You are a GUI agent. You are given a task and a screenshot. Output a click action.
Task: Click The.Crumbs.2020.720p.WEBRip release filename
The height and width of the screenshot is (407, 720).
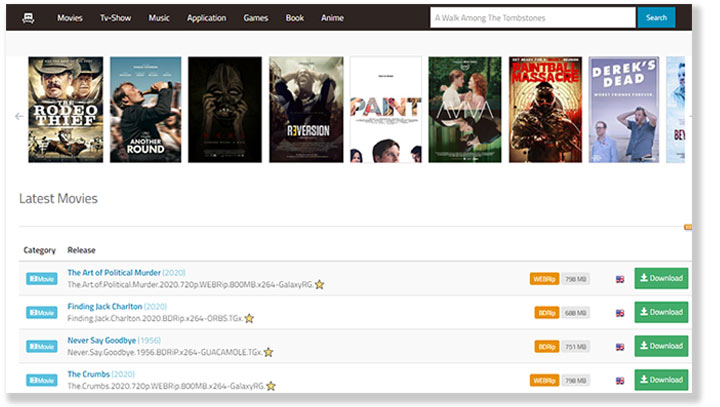166,386
